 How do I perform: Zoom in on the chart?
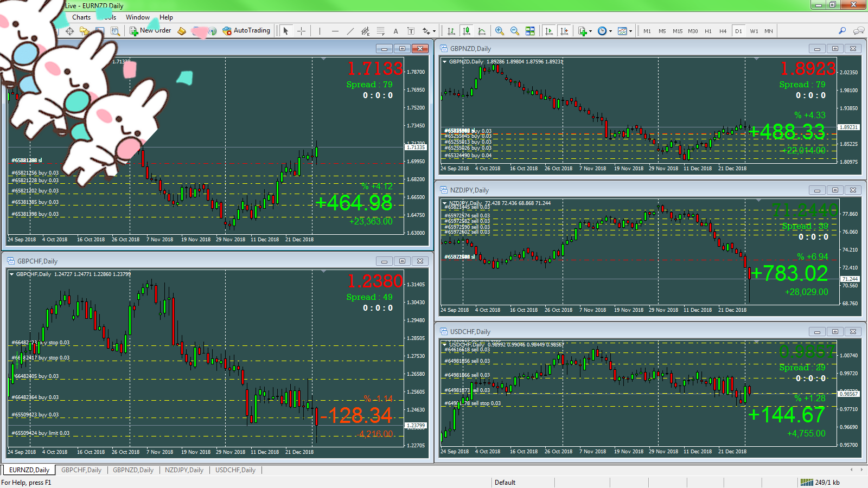(499, 31)
